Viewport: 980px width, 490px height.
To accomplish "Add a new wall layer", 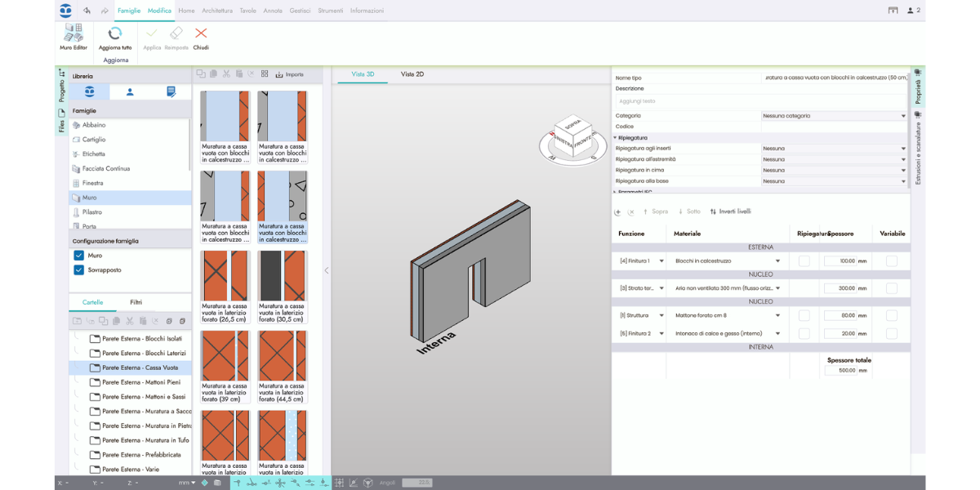I will pyautogui.click(x=617, y=212).
